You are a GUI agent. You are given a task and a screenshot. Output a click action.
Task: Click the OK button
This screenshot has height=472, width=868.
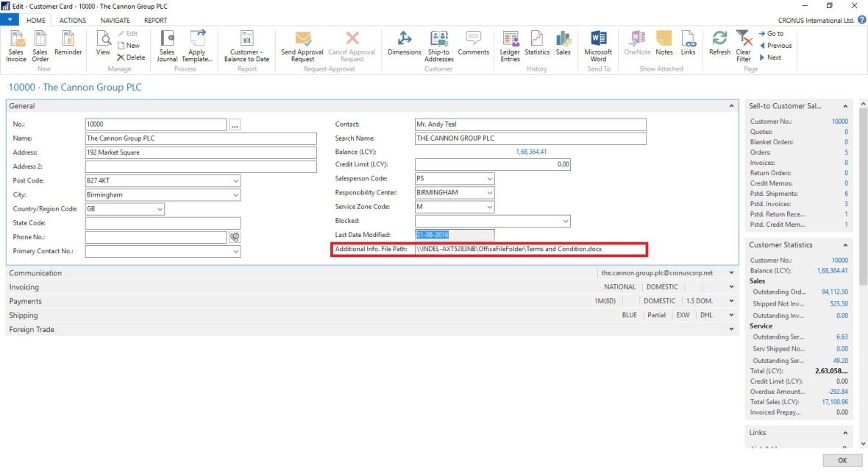pyautogui.click(x=842, y=460)
